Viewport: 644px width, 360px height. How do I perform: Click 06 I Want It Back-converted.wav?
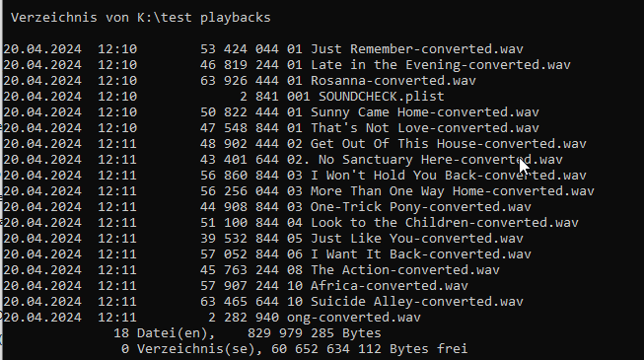[x=409, y=254]
